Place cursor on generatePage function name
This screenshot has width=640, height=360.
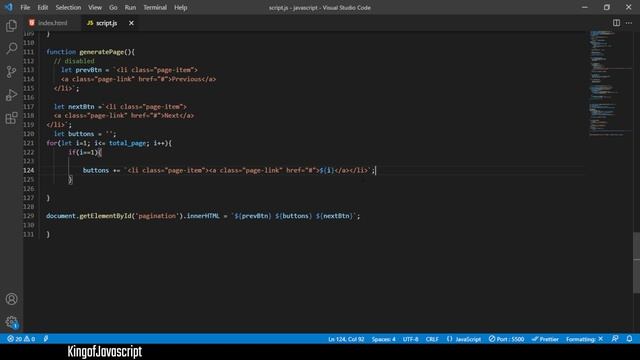click(x=101, y=52)
